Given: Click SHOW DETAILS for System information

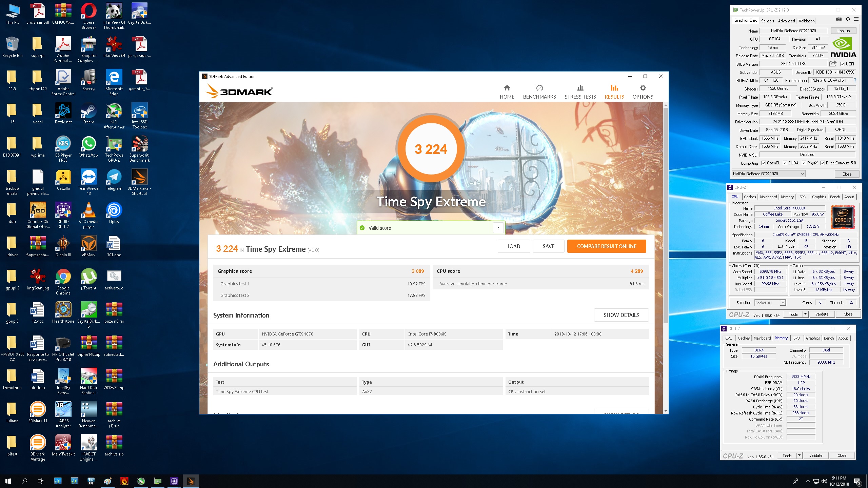Looking at the screenshot, I should point(621,315).
